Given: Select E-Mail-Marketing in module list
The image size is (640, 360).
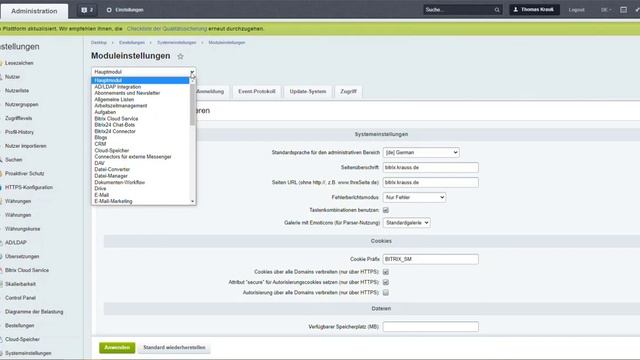Looking at the screenshot, I should [113, 201].
